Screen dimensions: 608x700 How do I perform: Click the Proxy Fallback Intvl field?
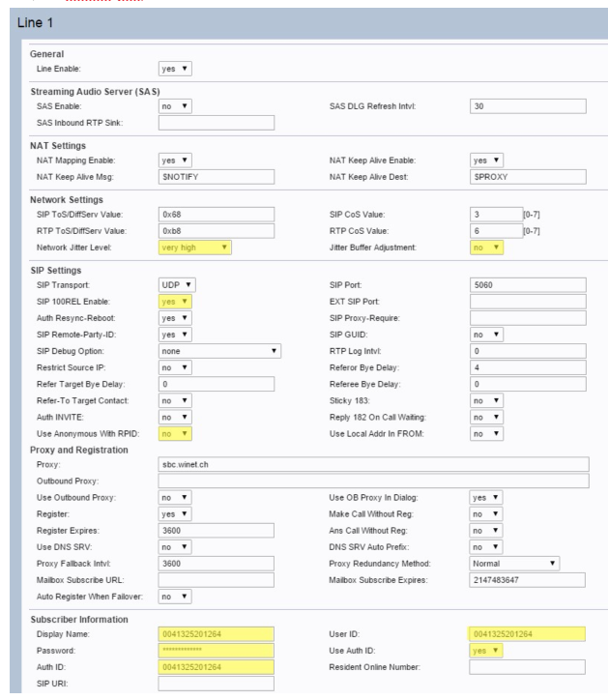(x=217, y=564)
